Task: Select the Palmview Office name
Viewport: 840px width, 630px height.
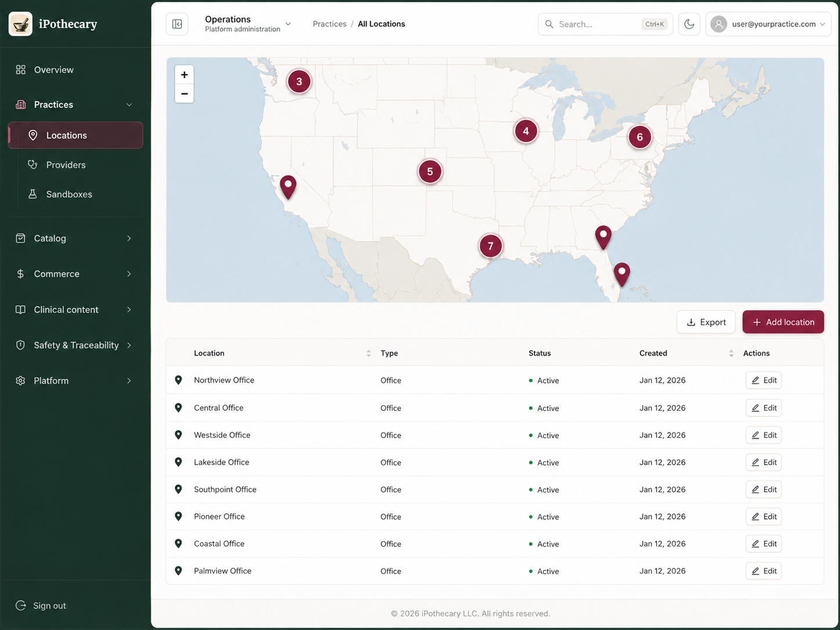Action: pos(223,571)
